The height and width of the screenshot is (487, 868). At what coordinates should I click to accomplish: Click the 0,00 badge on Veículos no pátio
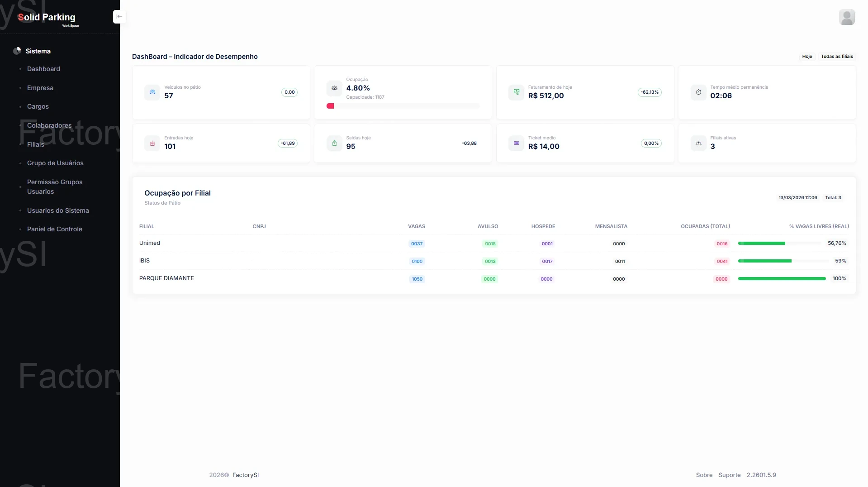click(x=289, y=92)
